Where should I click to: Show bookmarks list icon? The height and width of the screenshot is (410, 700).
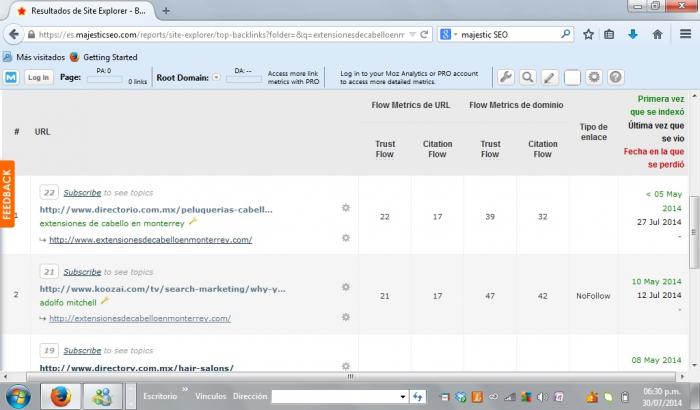[x=609, y=34]
